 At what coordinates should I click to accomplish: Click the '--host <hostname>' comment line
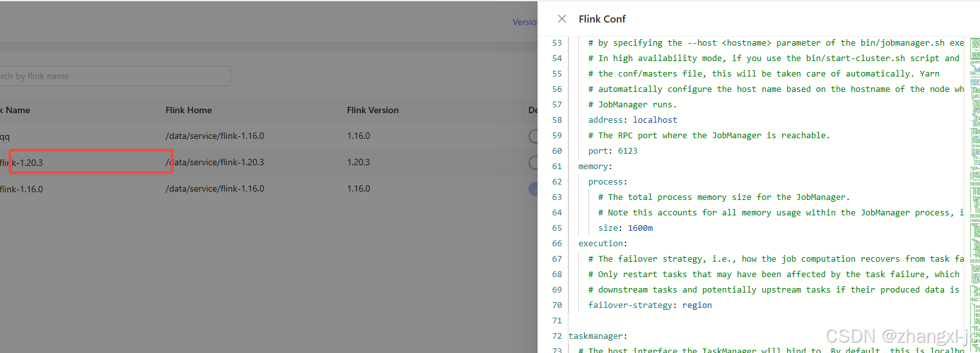[x=776, y=42]
